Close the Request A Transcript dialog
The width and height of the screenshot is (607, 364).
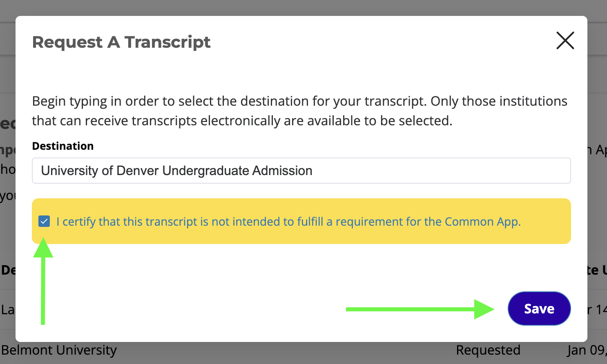(x=565, y=40)
